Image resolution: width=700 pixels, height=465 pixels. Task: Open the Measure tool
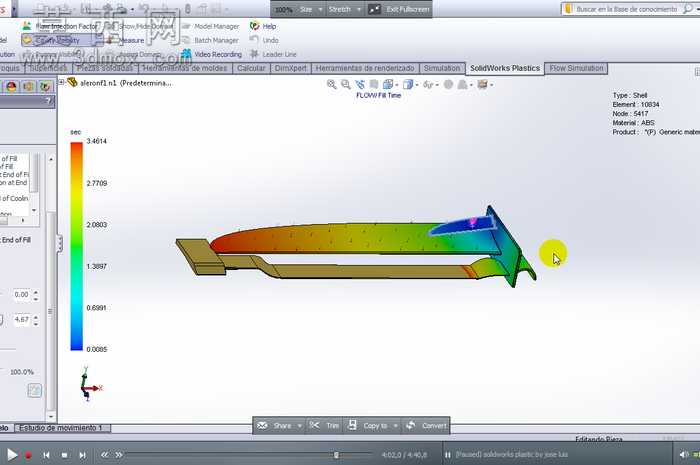click(125, 40)
